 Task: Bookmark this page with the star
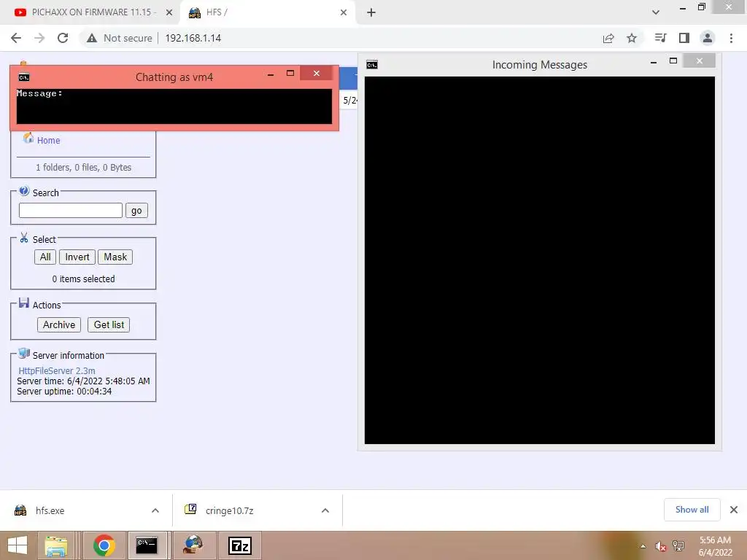(632, 38)
